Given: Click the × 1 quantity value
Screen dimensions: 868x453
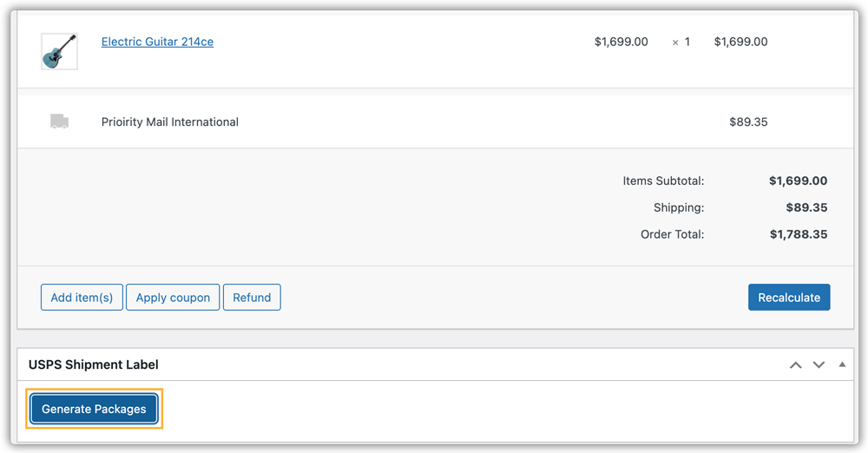Looking at the screenshot, I should [681, 42].
